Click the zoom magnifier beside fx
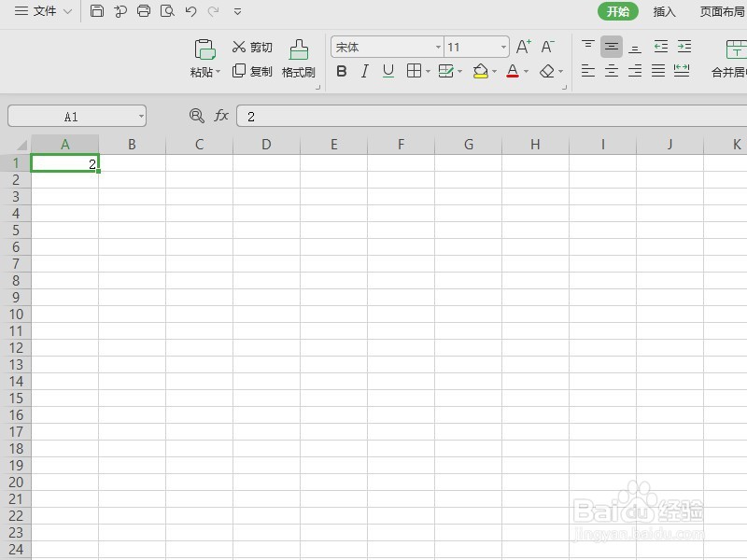 coord(196,115)
